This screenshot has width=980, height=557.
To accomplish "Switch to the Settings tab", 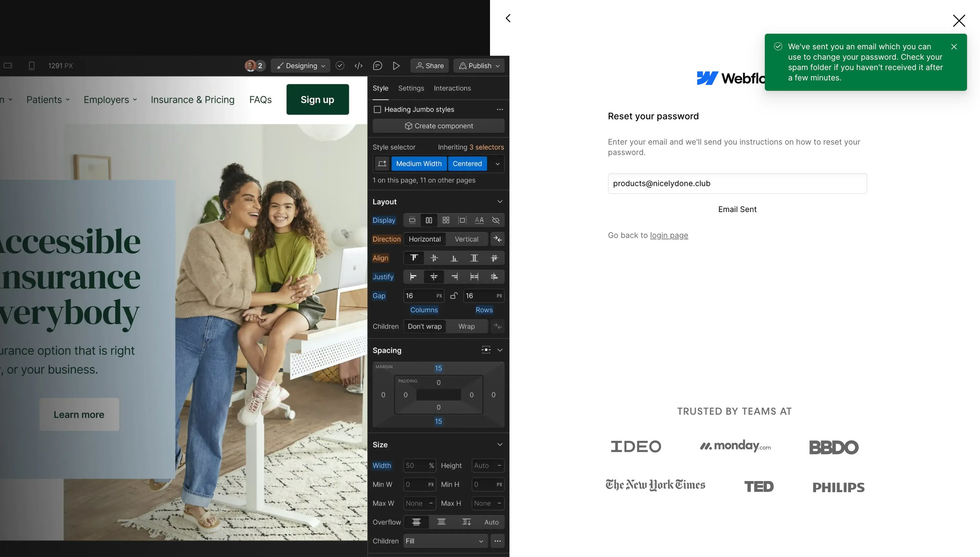I will 411,88.
